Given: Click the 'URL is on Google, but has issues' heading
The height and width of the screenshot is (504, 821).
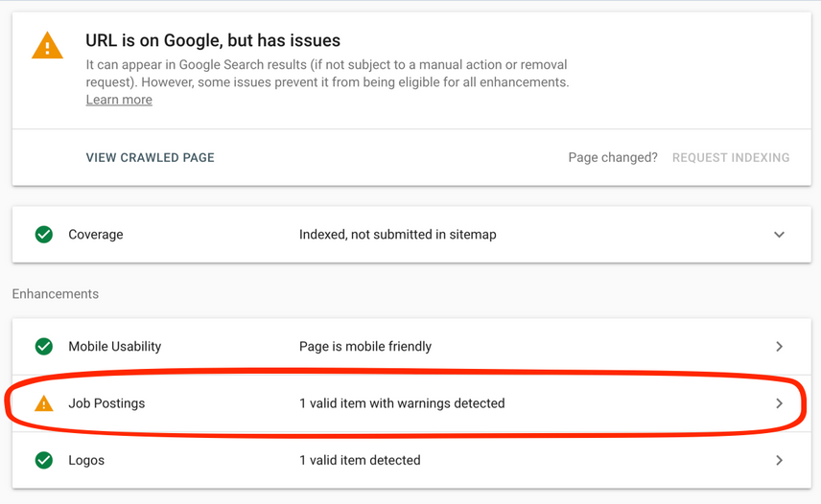Looking at the screenshot, I should click(213, 40).
